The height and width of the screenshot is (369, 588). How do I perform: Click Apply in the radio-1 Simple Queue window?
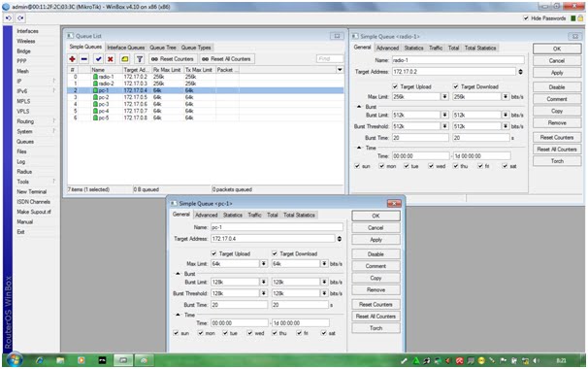click(557, 73)
